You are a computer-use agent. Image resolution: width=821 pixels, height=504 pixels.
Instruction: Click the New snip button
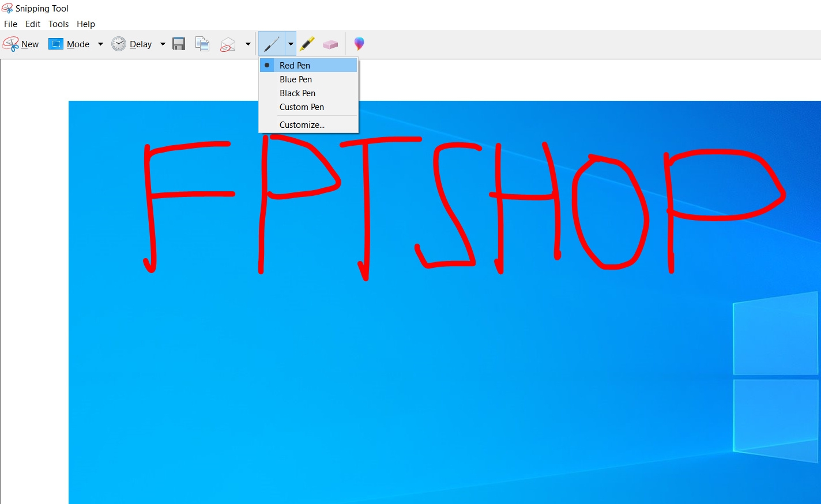click(21, 43)
